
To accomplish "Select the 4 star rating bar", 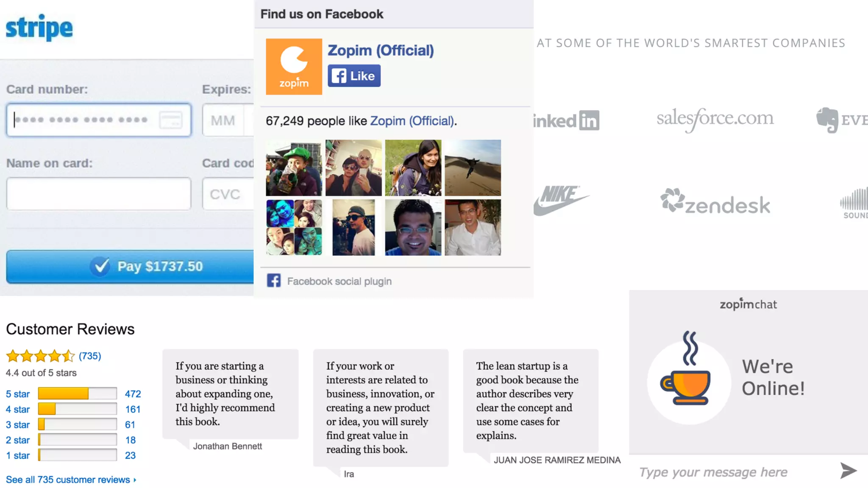I will [77, 409].
